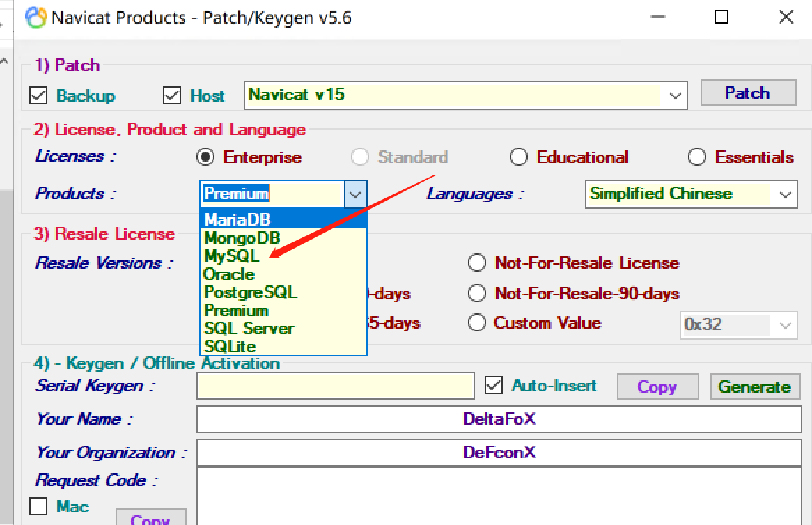Click the Generate button

click(x=755, y=386)
